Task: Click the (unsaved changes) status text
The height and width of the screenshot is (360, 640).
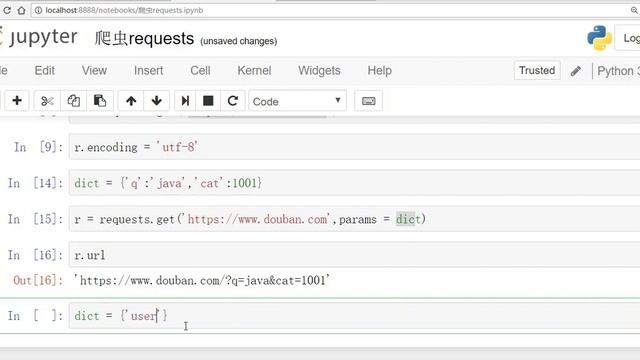Action: pos(238,41)
